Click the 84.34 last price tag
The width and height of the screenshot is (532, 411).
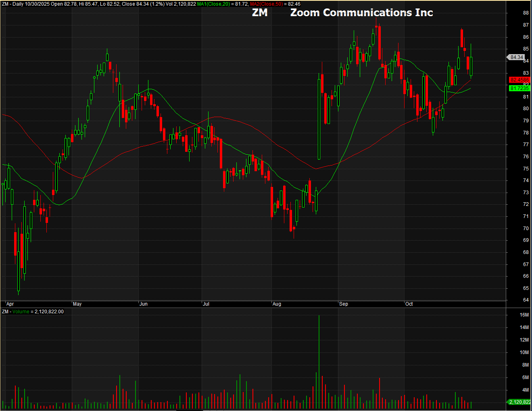(x=517, y=57)
